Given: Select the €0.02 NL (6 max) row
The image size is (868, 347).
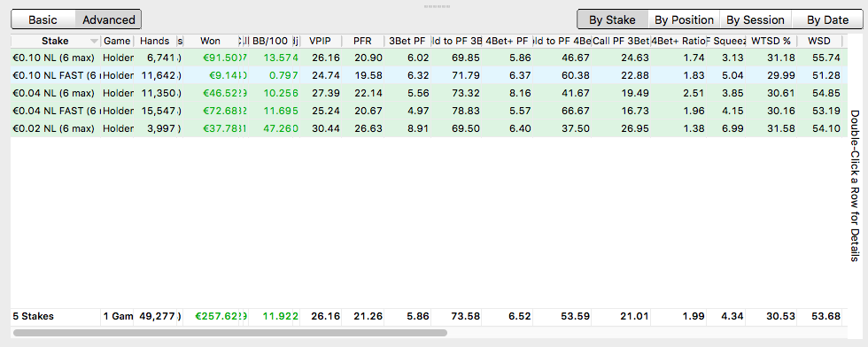Looking at the screenshot, I should click(x=429, y=128).
